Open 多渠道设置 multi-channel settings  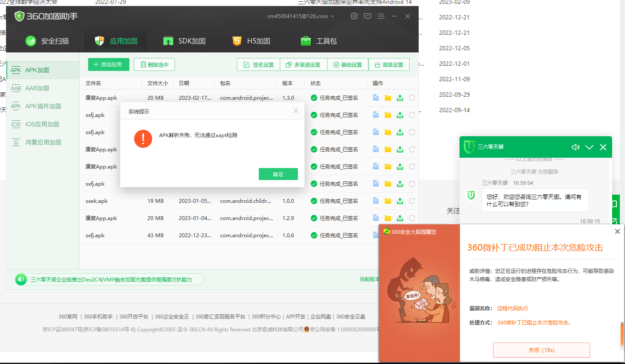coord(303,64)
